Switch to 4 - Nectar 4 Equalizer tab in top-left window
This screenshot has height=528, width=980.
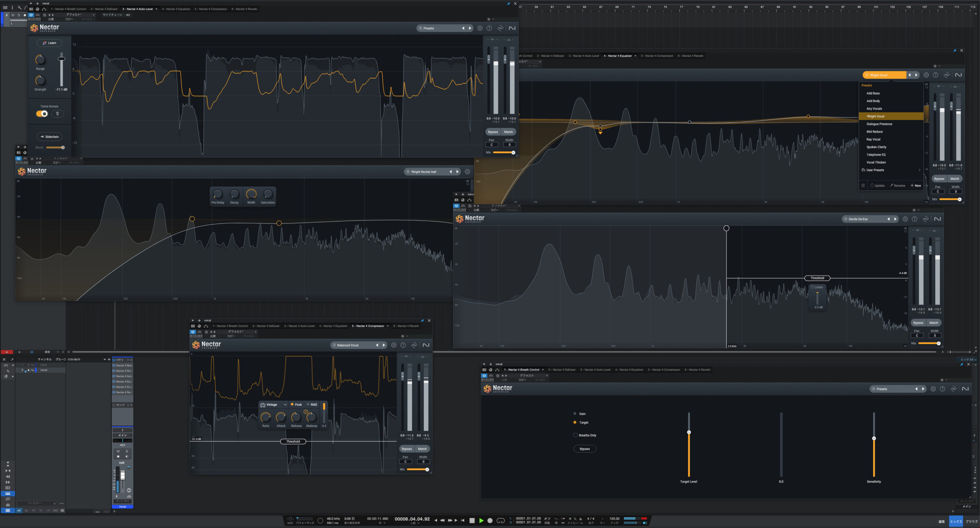176,9
